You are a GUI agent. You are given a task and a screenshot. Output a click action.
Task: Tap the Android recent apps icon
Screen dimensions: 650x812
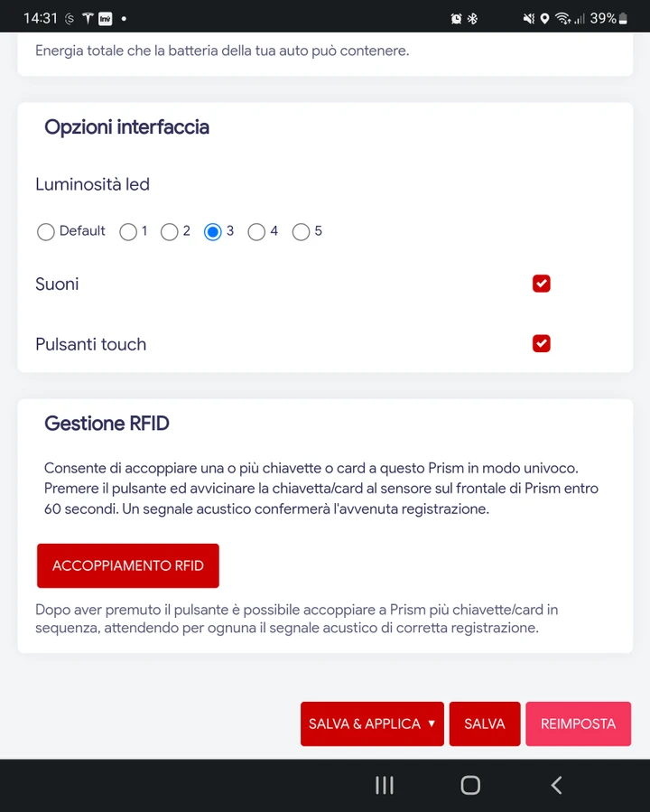point(385,785)
